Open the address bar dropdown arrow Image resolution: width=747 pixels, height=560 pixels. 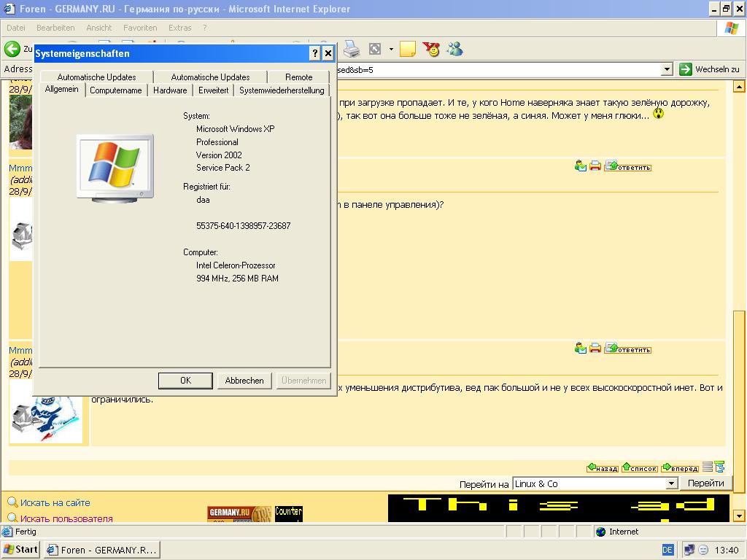666,69
